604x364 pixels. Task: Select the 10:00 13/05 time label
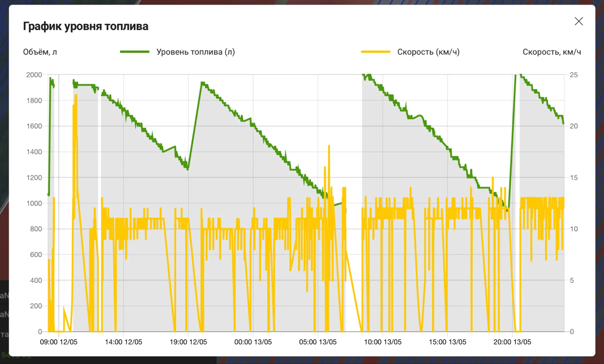383,342
